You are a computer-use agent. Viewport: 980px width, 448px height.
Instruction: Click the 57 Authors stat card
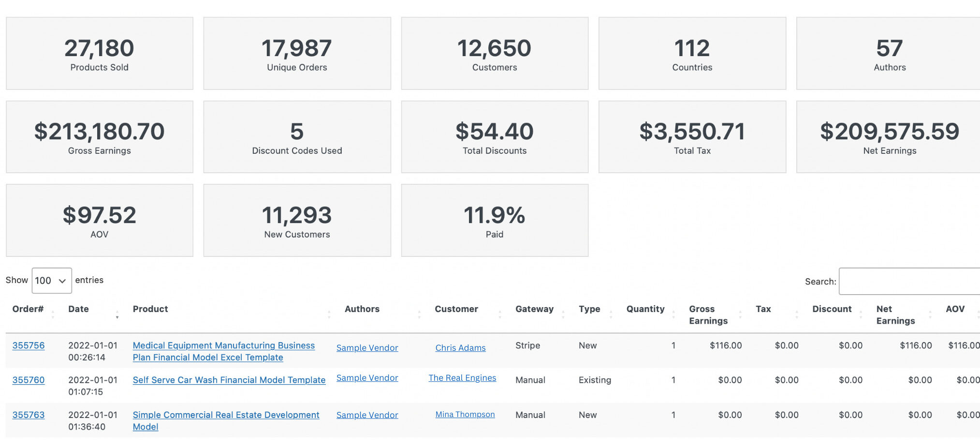tap(889, 54)
